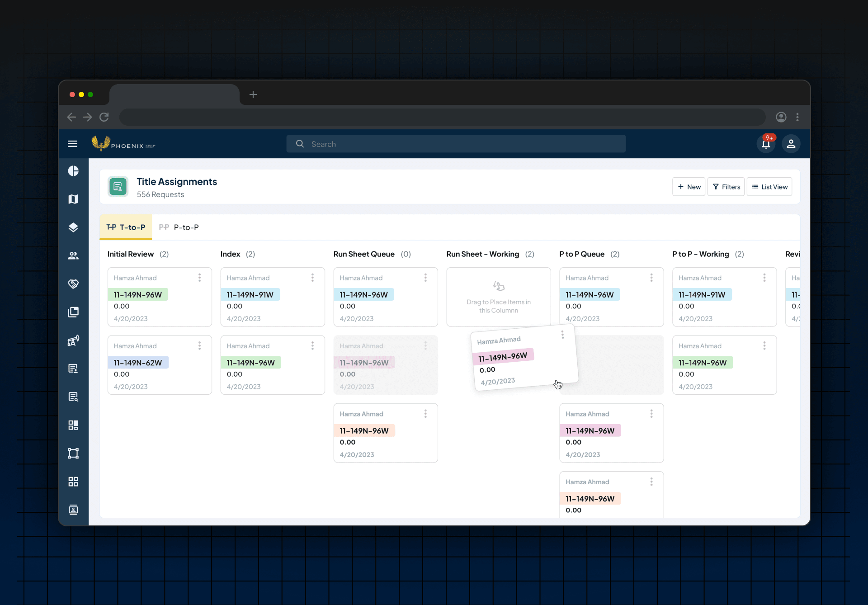This screenshot has width=868, height=605.
Task: Open menu of blue 11-149N-96W card in Run Sheet Queue
Action: click(x=425, y=278)
